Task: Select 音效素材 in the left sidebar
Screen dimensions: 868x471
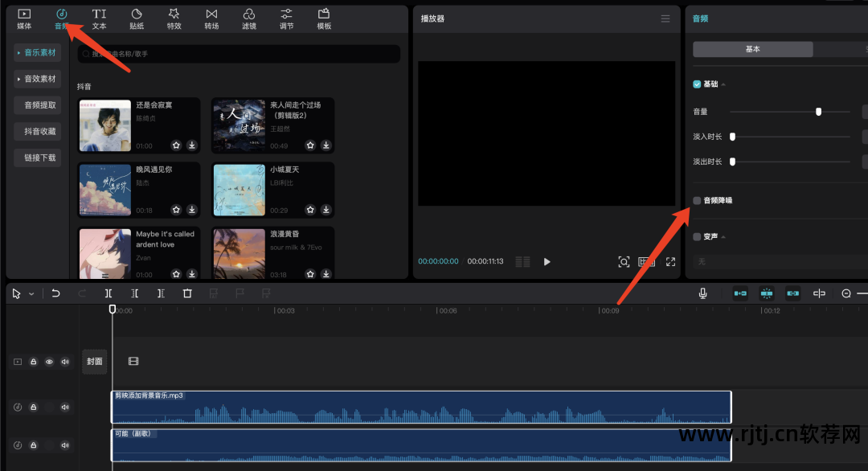Action: (37, 78)
